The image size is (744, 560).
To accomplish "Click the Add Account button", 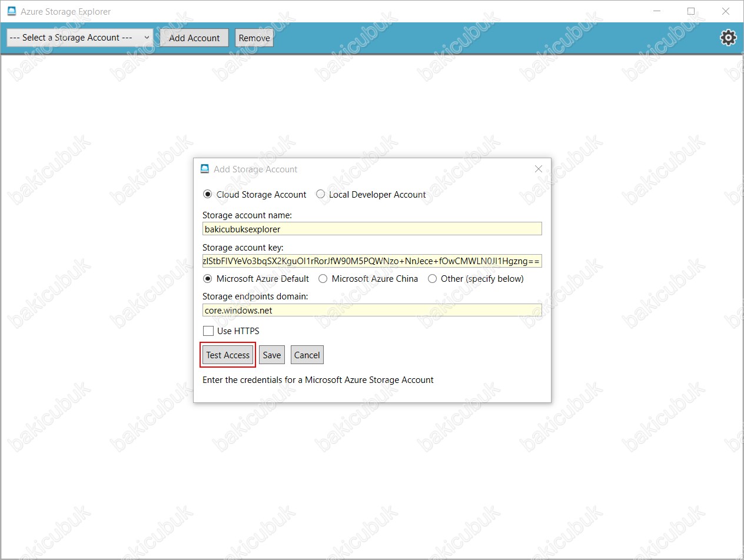I will 194,38.
